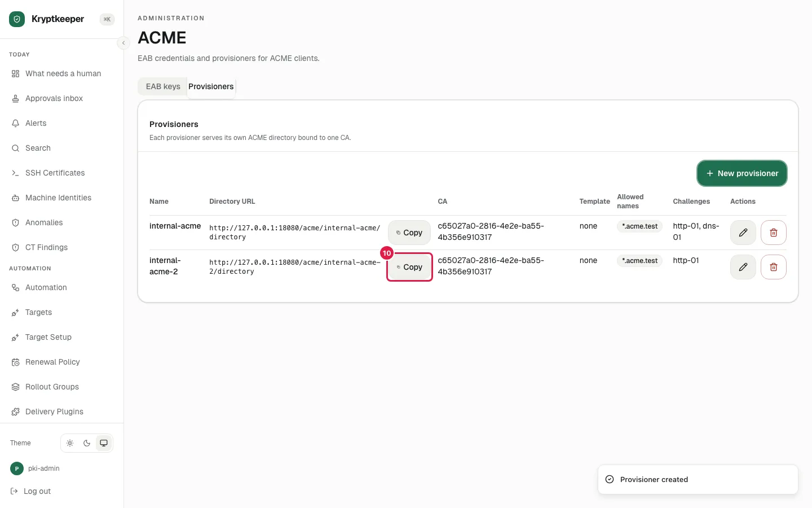Open Delivery Plugins page
The image size is (812, 508).
[x=62, y=411]
